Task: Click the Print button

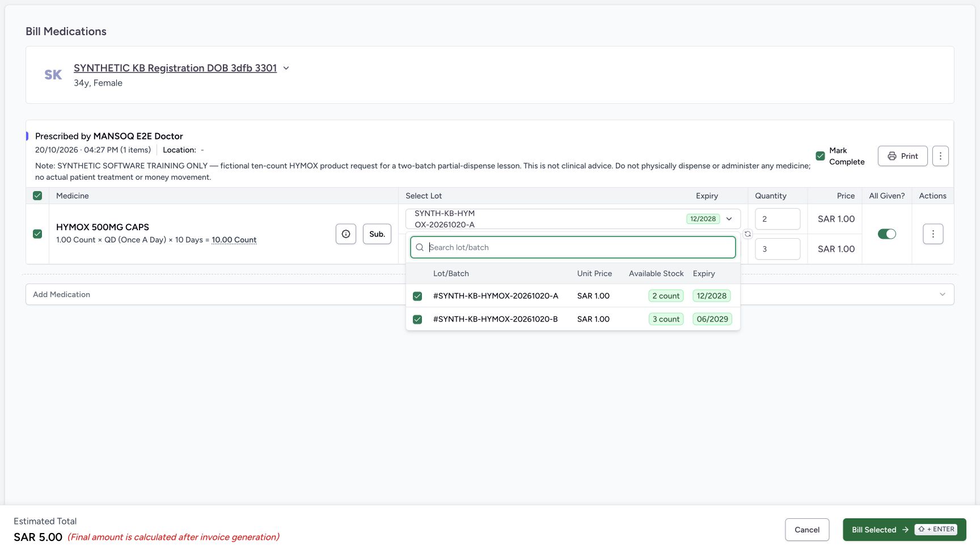Action: pyautogui.click(x=902, y=156)
